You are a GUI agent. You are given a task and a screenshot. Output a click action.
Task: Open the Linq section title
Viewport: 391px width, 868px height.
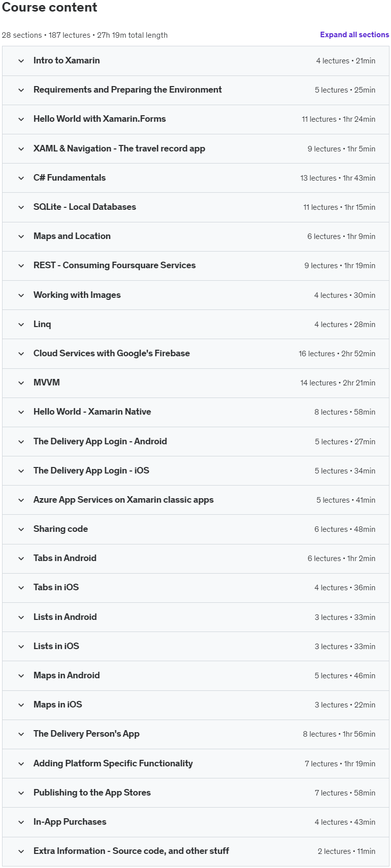pyautogui.click(x=42, y=324)
